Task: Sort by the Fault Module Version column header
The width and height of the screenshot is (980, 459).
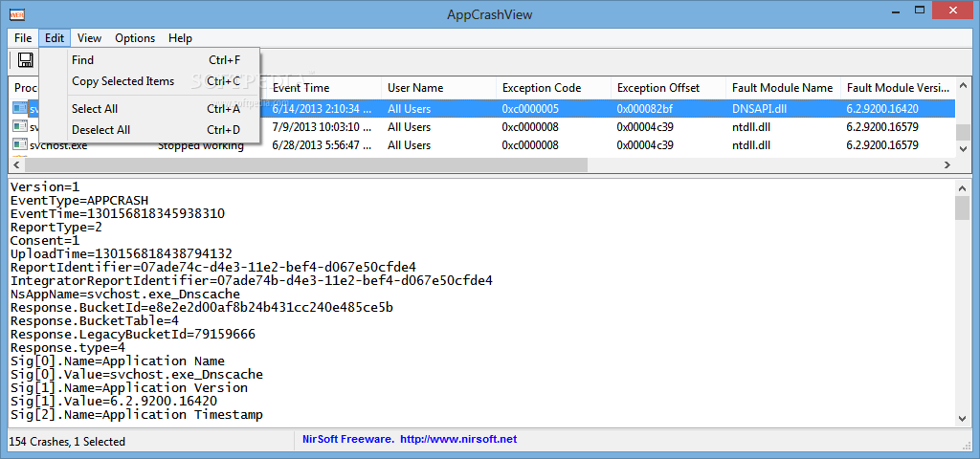Action: [x=898, y=88]
